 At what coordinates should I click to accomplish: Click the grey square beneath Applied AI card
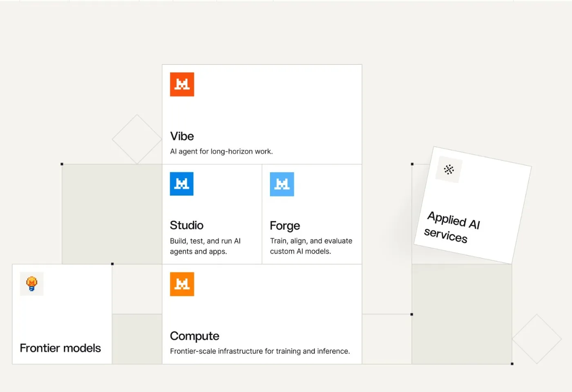click(x=462, y=314)
